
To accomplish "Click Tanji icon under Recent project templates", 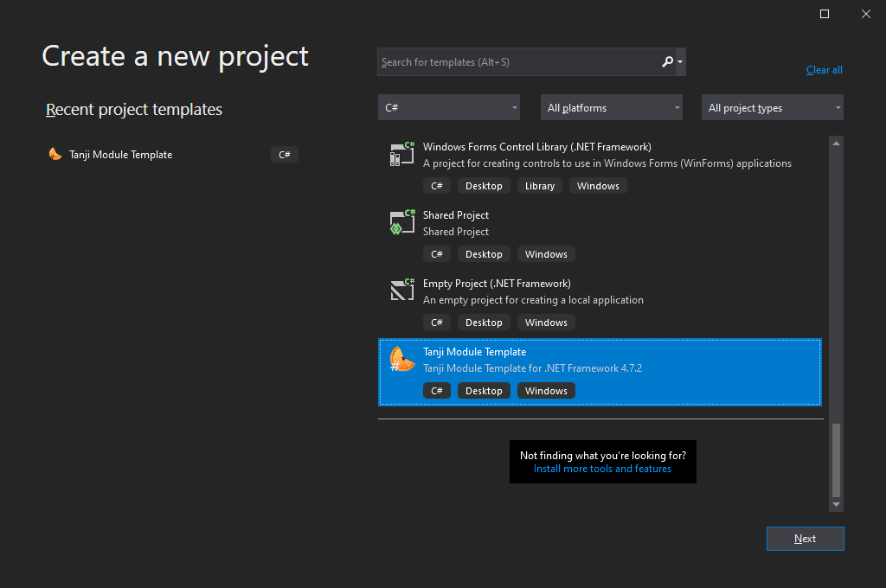I will 55,154.
